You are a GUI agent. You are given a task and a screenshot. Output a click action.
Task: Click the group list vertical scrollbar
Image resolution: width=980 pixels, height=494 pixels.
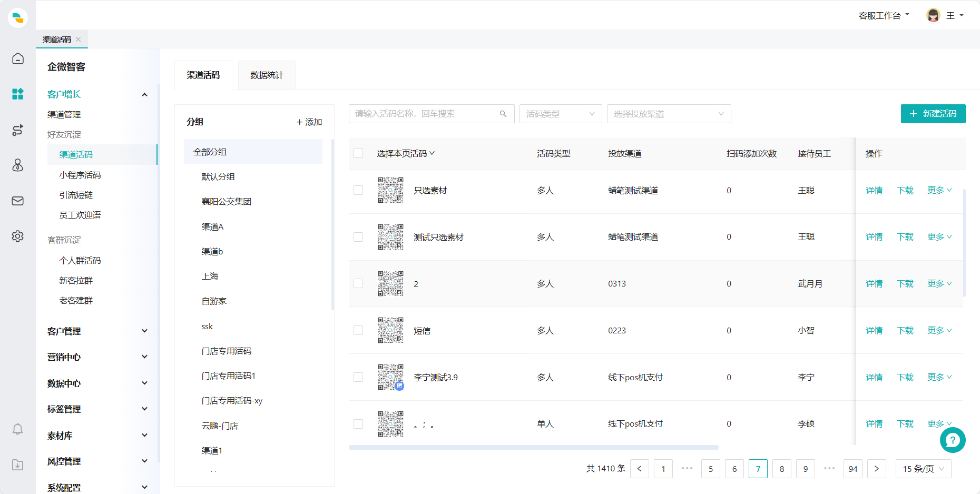[x=332, y=224]
